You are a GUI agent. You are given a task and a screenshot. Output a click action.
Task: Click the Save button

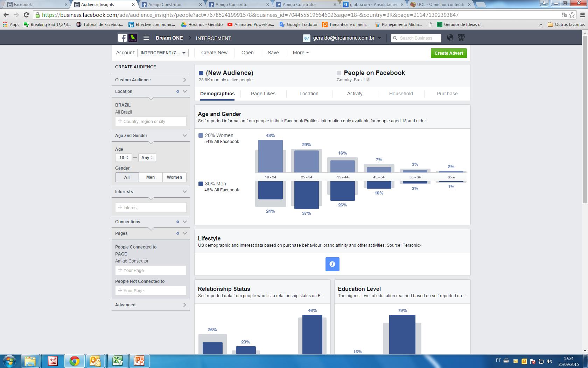273,53
